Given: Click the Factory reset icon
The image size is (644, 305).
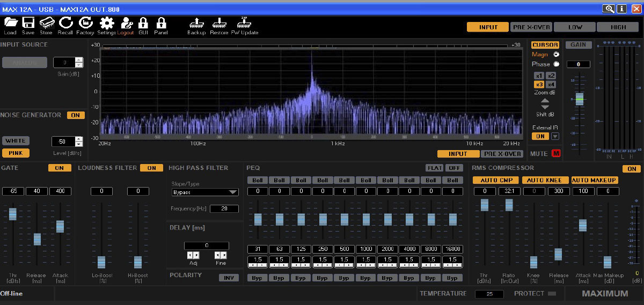Looking at the screenshot, I should pyautogui.click(x=85, y=23).
